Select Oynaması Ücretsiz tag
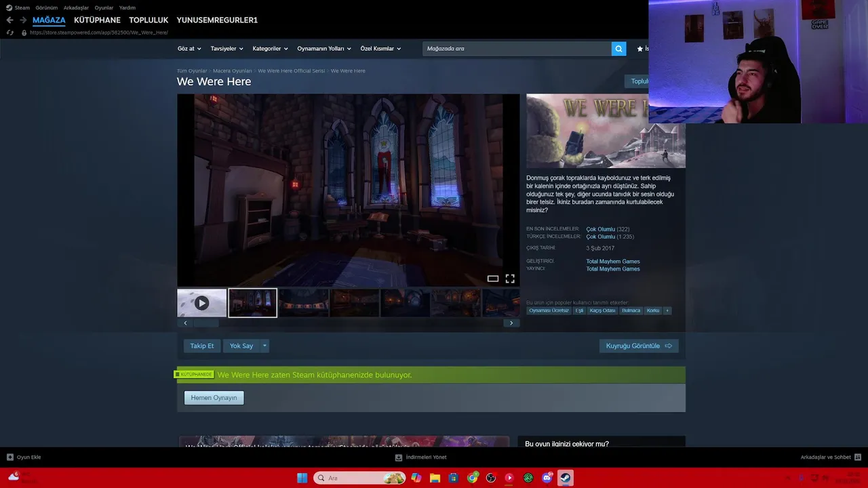The height and width of the screenshot is (488, 868). click(x=549, y=310)
